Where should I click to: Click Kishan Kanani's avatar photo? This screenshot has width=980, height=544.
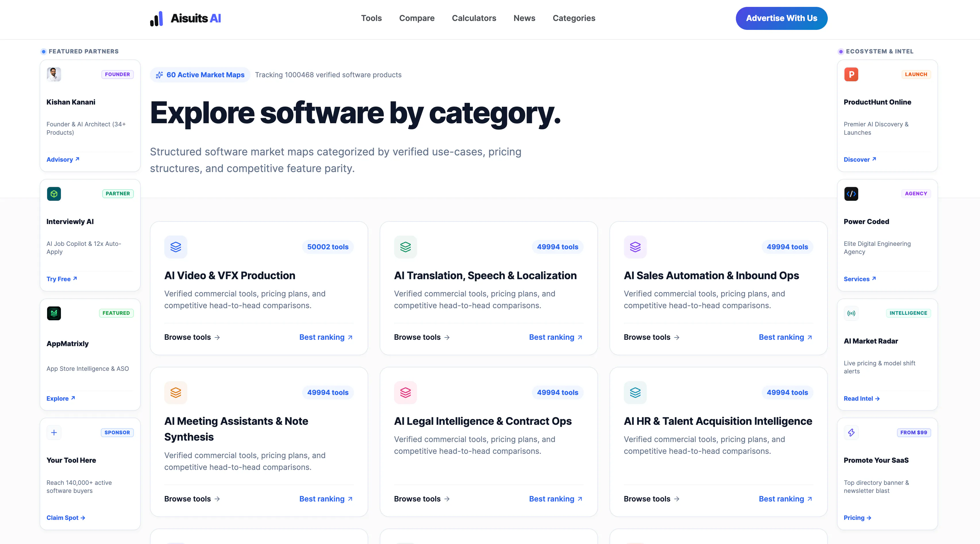point(54,74)
